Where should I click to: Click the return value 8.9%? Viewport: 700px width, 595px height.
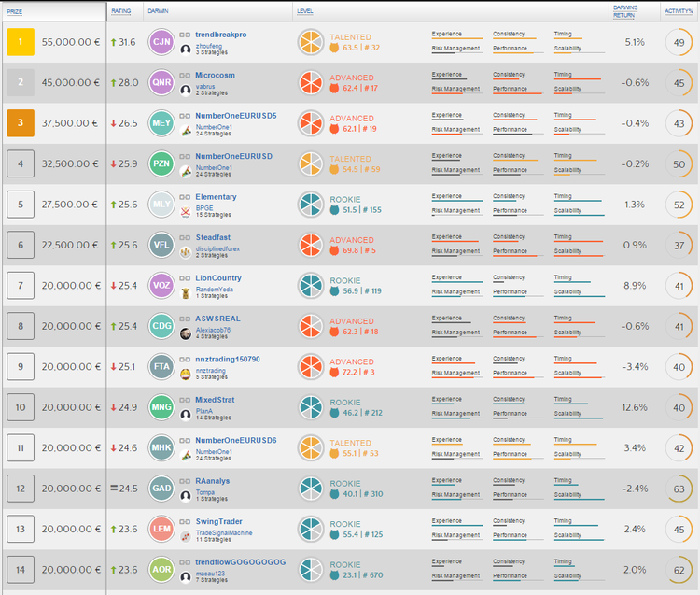point(635,286)
